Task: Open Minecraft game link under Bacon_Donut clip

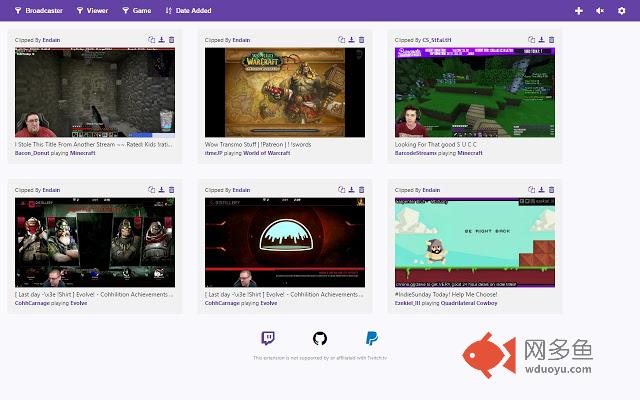Action: 82,153
